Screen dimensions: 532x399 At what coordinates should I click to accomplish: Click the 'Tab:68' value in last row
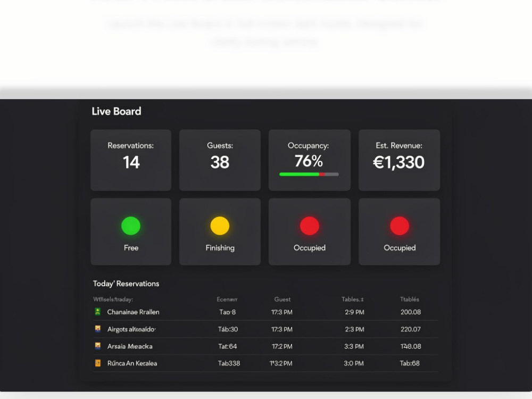click(x=410, y=363)
